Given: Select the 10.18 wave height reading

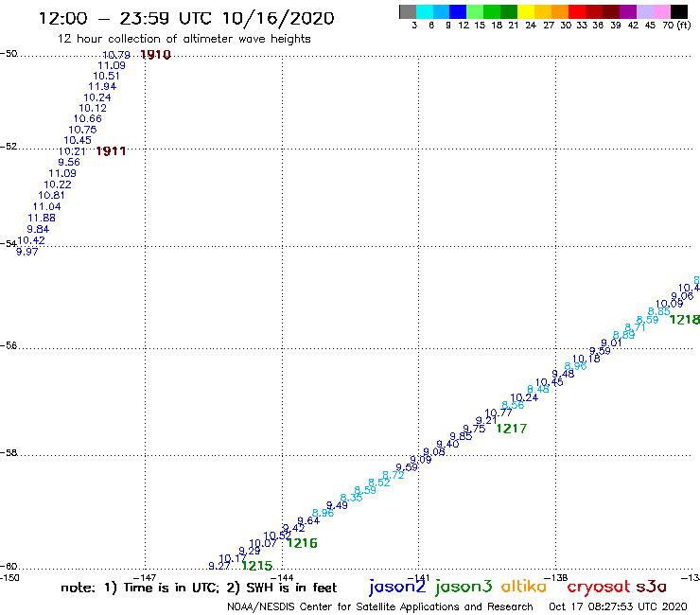Looking at the screenshot, I should point(586,359).
